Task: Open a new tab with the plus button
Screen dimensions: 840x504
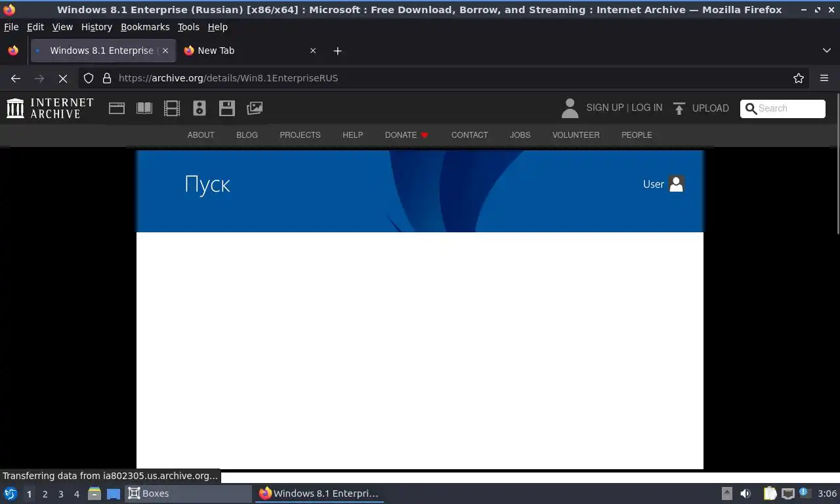Action: pyautogui.click(x=337, y=51)
